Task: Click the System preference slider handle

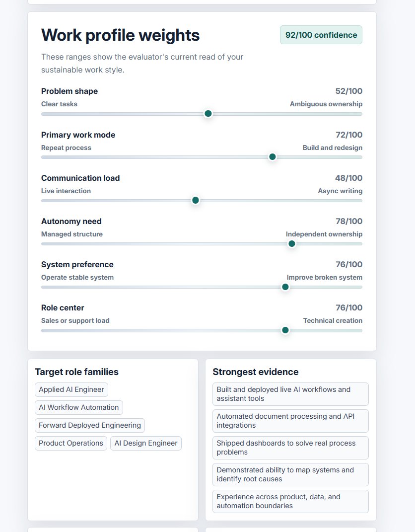Action: pos(285,287)
